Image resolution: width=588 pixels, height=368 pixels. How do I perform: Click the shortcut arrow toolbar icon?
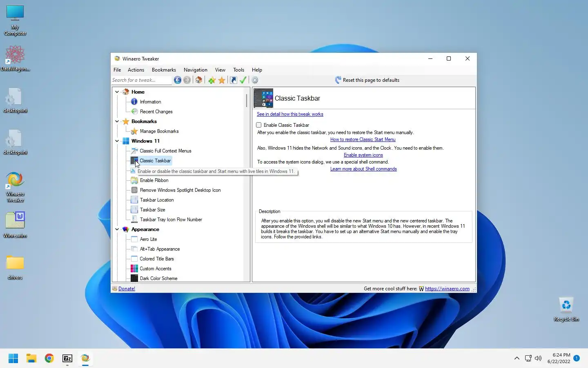click(x=233, y=80)
